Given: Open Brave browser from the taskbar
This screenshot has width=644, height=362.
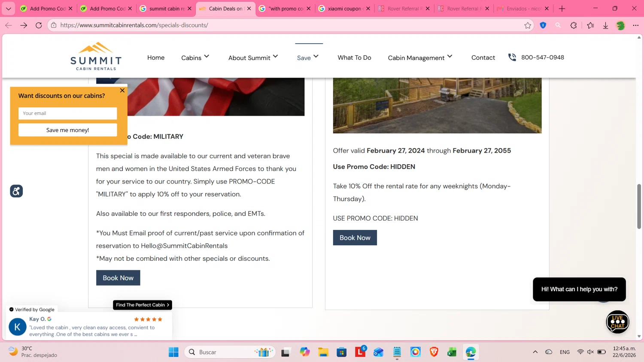Looking at the screenshot, I should (434, 352).
